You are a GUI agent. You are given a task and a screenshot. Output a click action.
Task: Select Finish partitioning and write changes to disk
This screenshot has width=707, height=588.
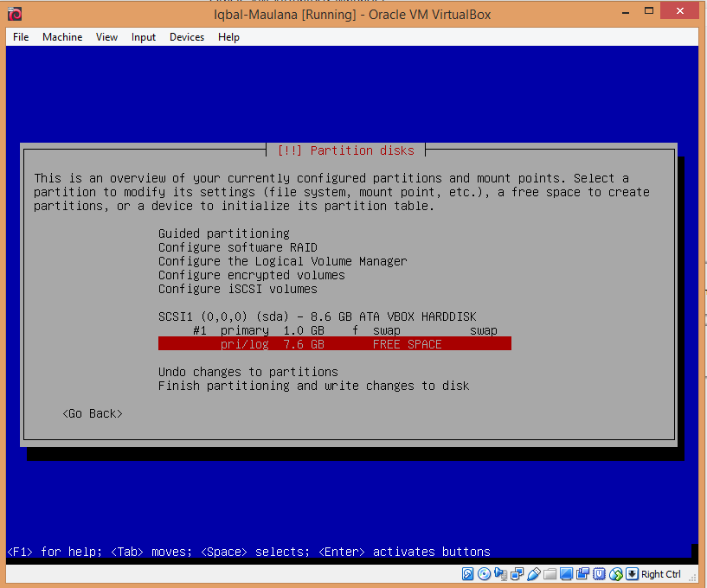pos(314,386)
